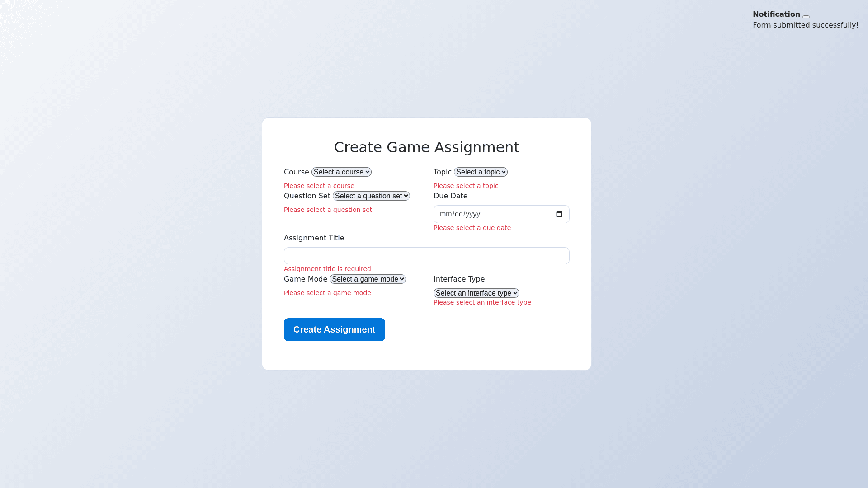Viewport: 868px width, 488px height.
Task: Open the Course dropdown
Action: point(341,172)
